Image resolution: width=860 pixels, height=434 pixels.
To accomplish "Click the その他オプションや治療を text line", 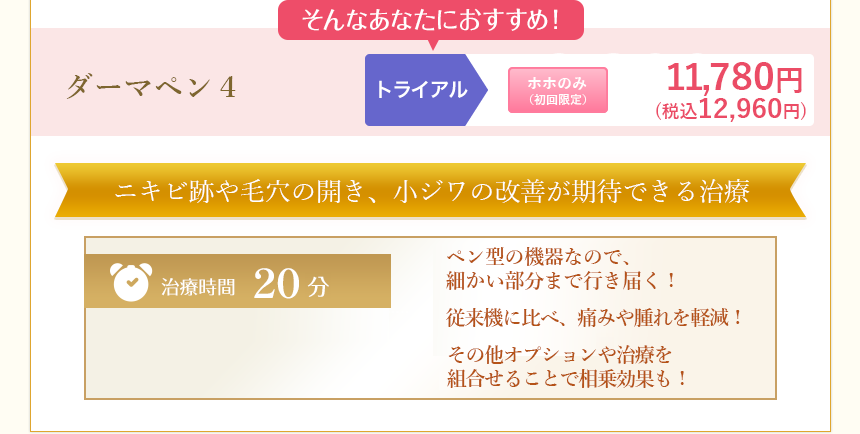I will pos(560,356).
